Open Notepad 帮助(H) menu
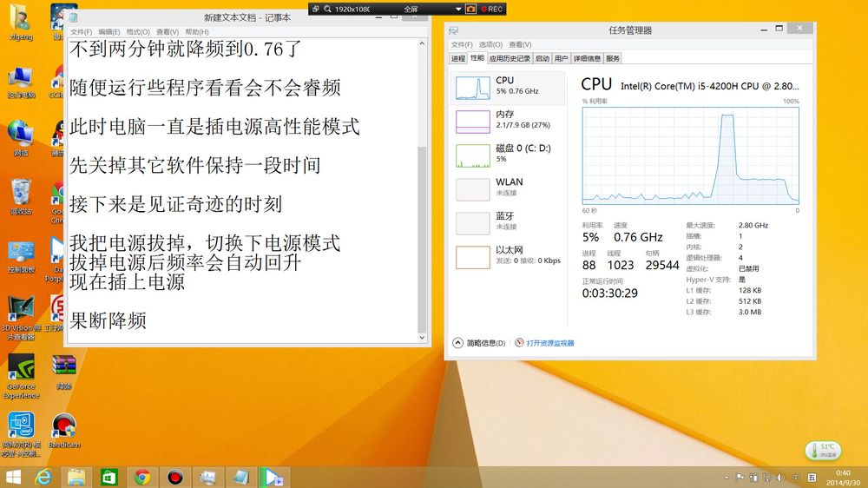868x488 pixels. pyautogui.click(x=196, y=31)
